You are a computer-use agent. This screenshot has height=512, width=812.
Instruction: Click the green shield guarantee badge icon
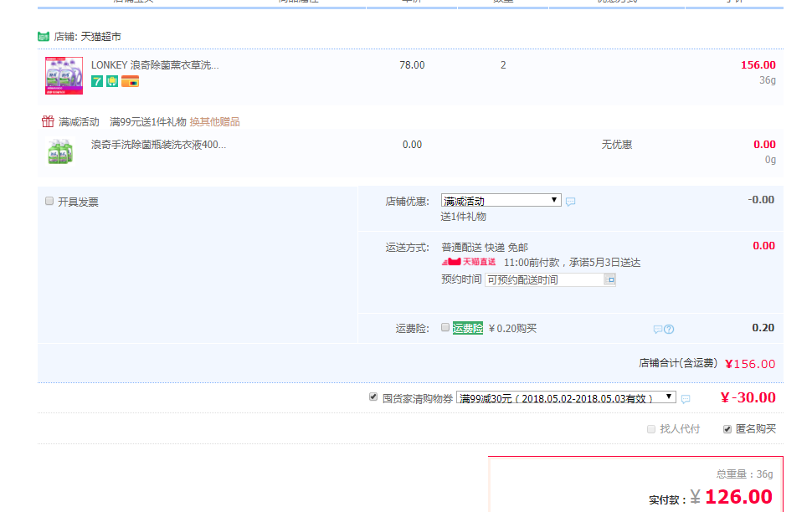112,81
